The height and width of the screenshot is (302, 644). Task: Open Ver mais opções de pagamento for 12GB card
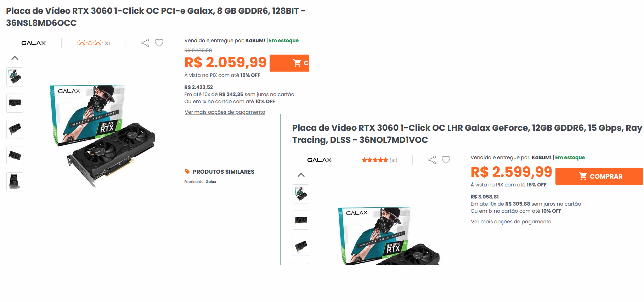coord(511,222)
